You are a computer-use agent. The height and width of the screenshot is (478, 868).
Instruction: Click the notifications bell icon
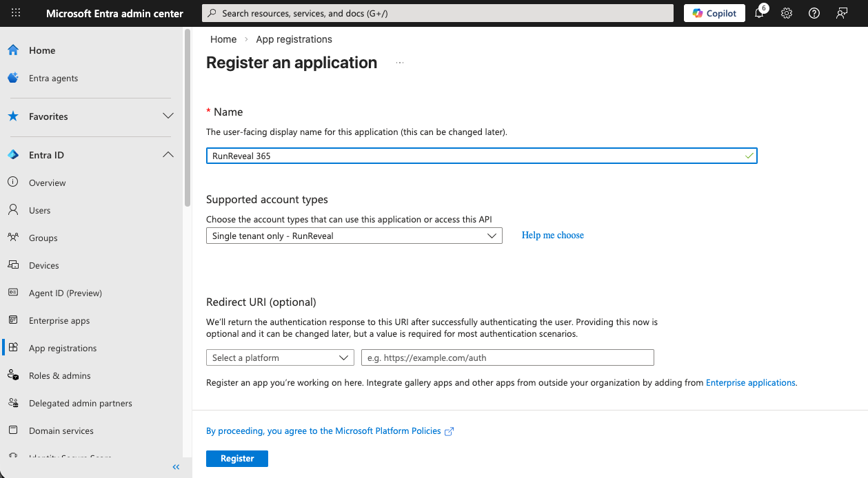pos(758,13)
